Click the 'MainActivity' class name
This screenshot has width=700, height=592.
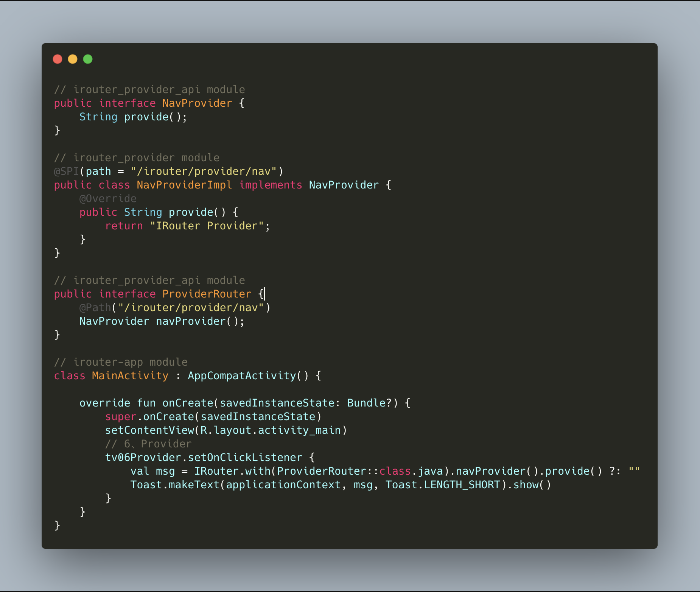pyautogui.click(x=130, y=376)
